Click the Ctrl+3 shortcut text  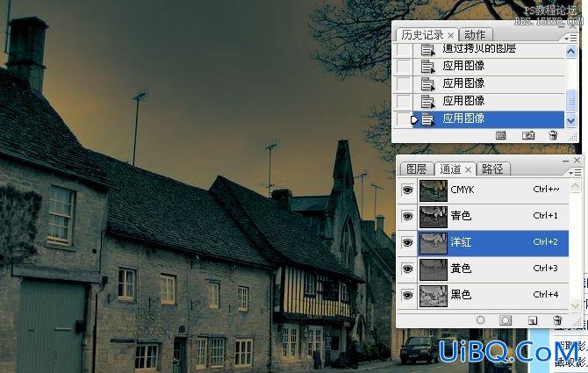point(546,268)
